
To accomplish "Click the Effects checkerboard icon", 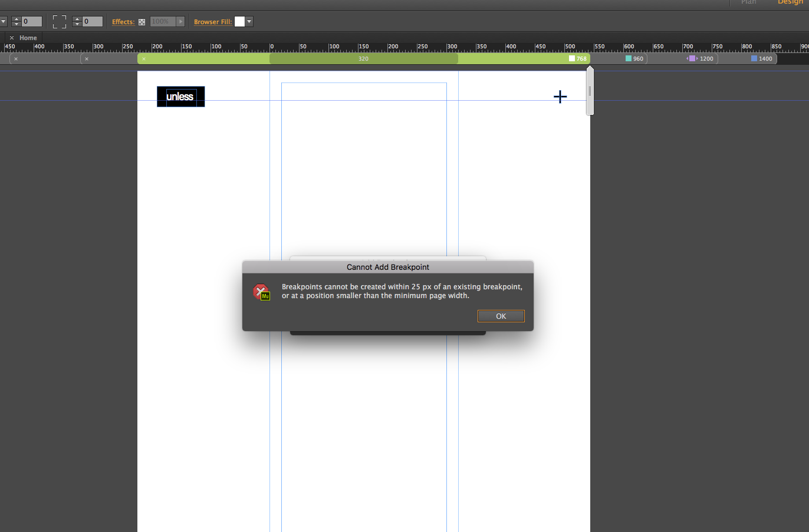I will tap(142, 22).
